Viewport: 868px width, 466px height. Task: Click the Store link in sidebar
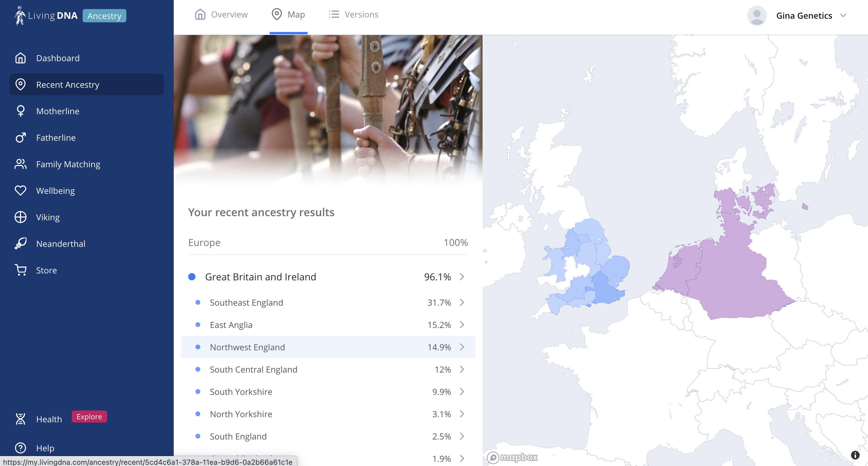coord(46,270)
